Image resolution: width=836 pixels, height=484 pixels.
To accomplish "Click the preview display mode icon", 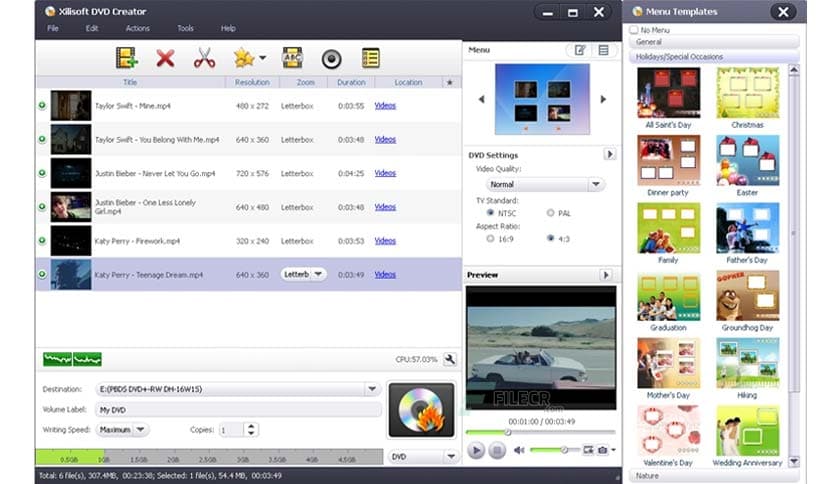I will 588,450.
